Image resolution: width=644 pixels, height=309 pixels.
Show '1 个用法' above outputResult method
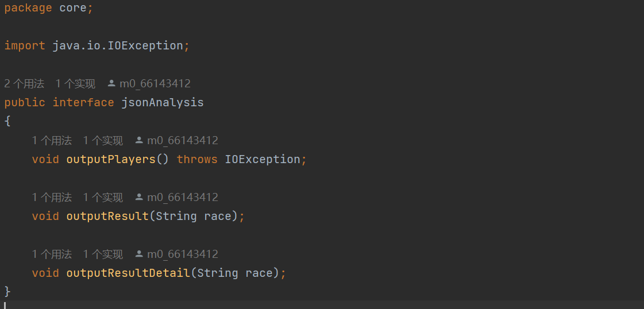[52, 198]
